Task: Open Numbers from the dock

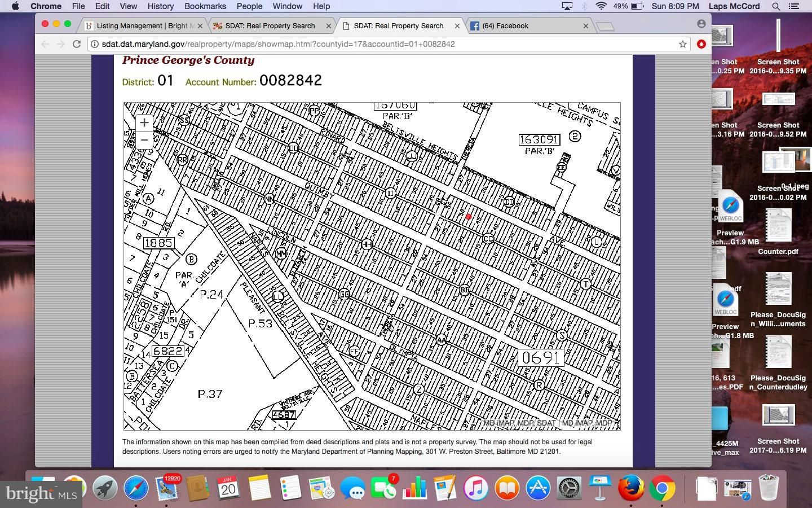Action: [414, 488]
